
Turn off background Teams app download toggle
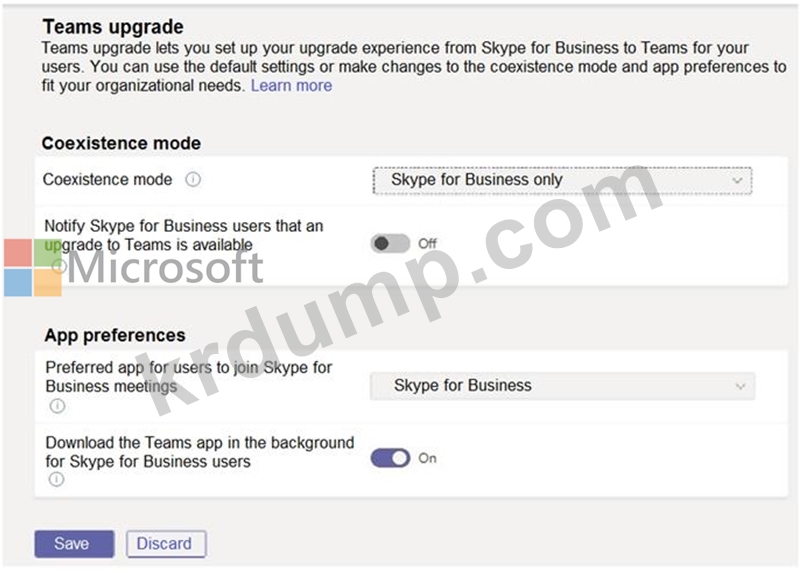click(390, 458)
